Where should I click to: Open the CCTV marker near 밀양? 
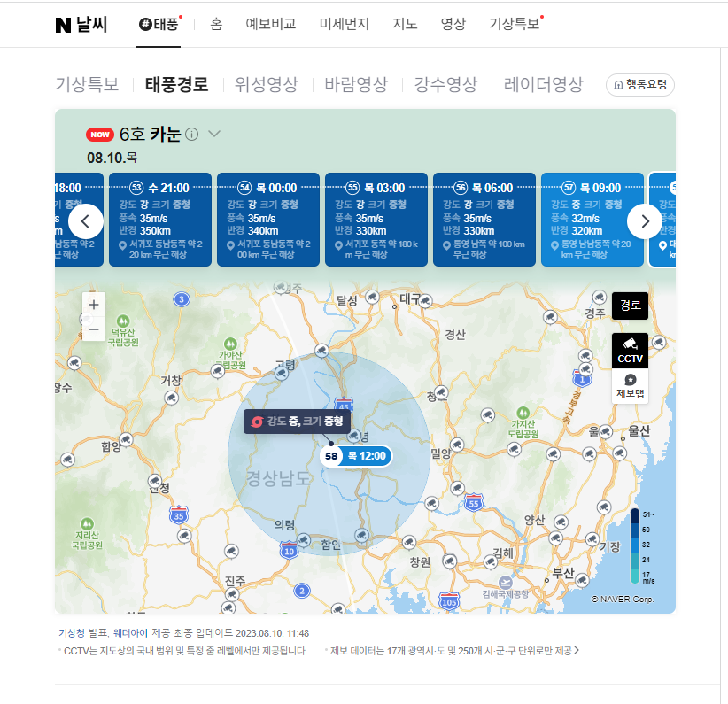457,445
